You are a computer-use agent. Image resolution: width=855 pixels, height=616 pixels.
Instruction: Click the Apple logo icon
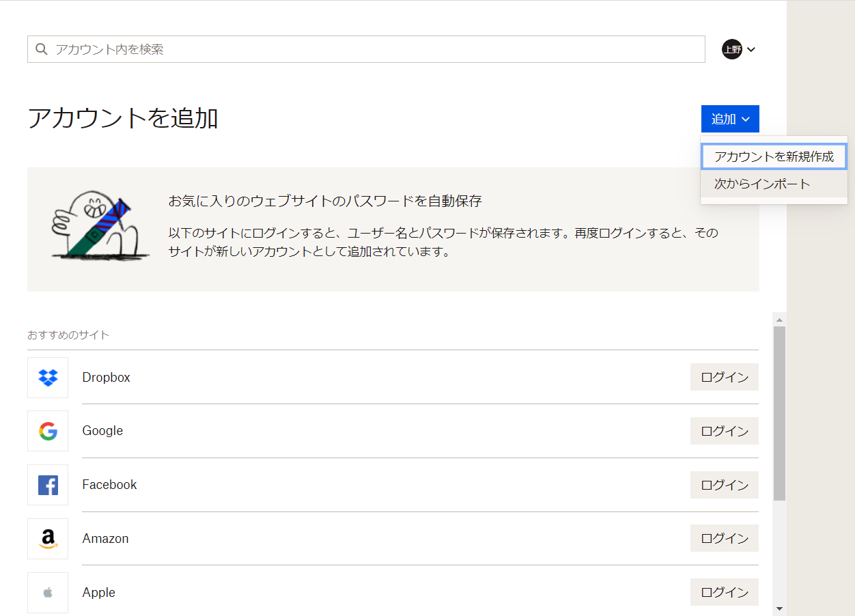tap(48, 593)
